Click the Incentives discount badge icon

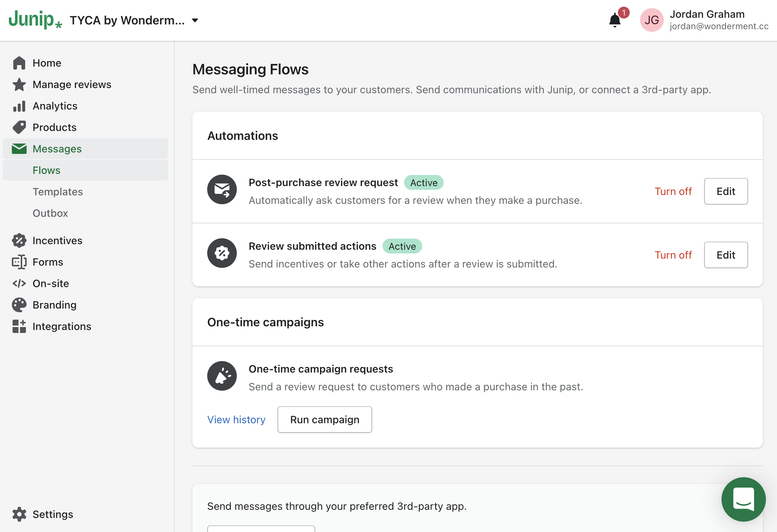(x=19, y=240)
